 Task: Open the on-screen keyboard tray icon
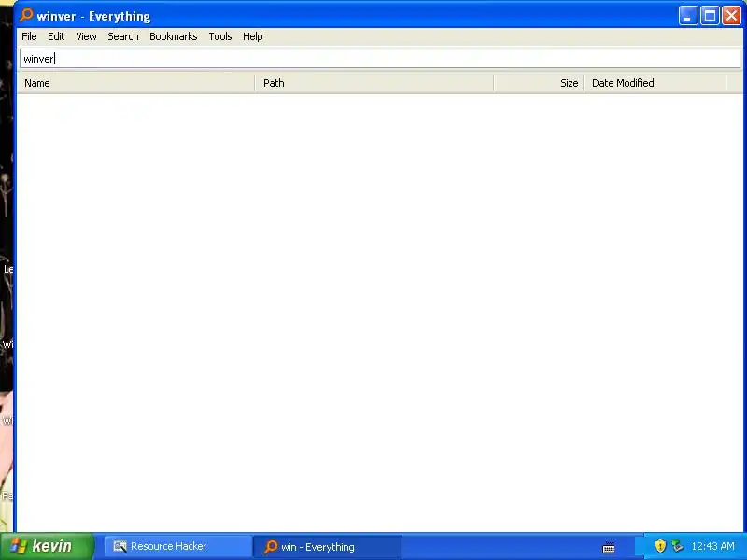(609, 547)
